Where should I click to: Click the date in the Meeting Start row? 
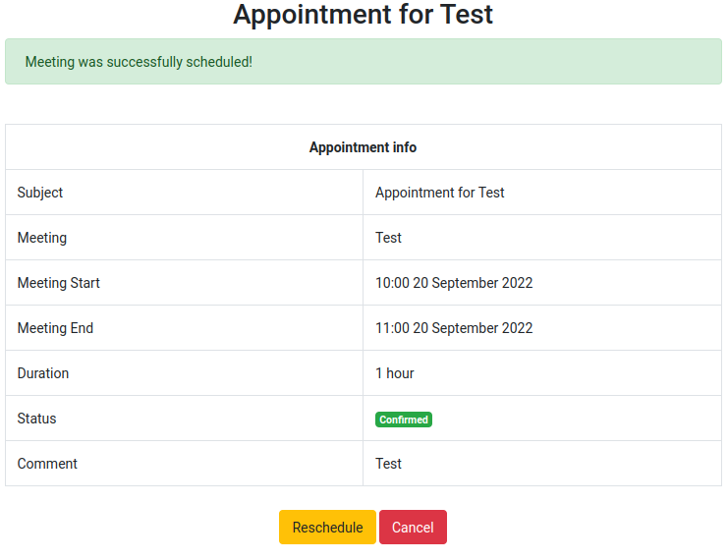point(473,283)
